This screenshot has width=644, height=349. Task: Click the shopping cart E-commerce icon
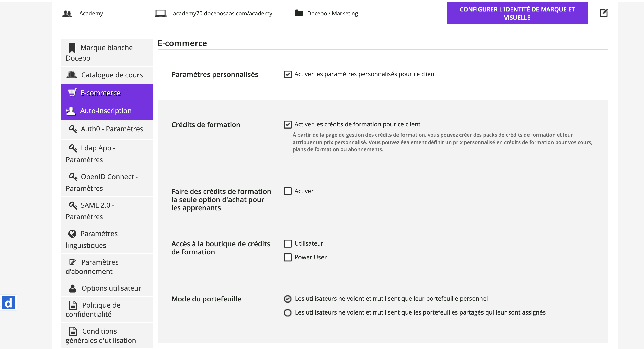72,92
